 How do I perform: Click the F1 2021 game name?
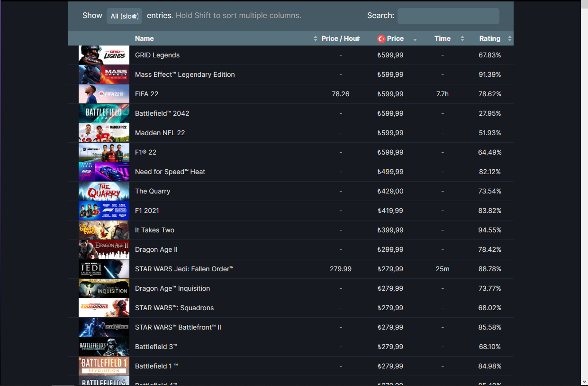pyautogui.click(x=147, y=211)
